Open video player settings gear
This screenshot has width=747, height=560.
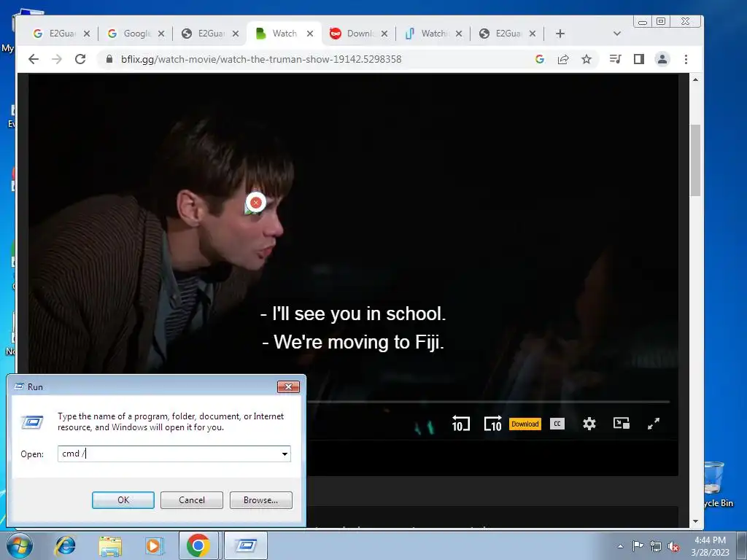(x=589, y=424)
